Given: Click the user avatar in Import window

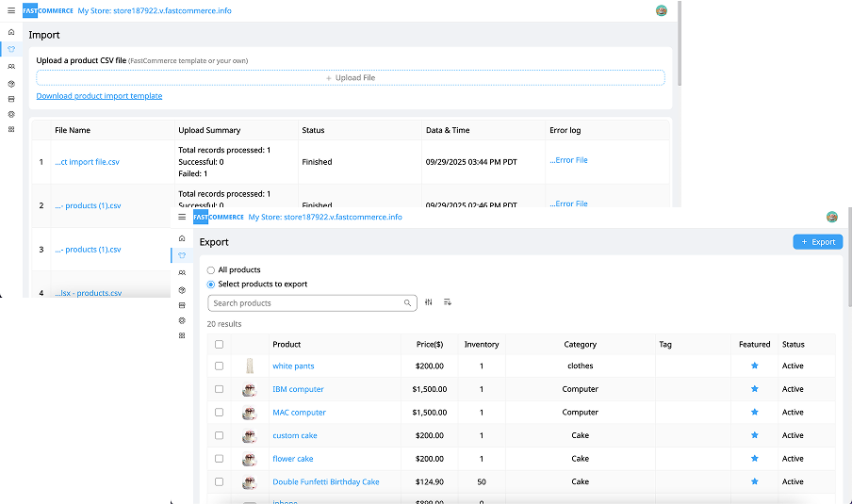Looking at the screenshot, I should (x=661, y=10).
